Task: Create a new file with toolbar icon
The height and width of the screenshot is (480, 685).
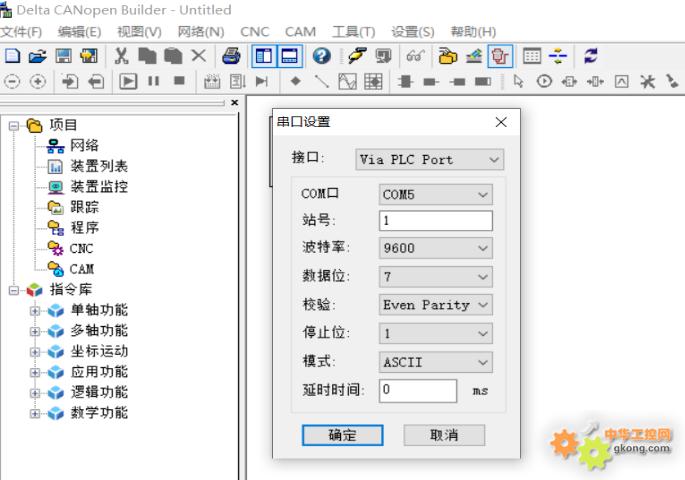Action: (x=12, y=56)
